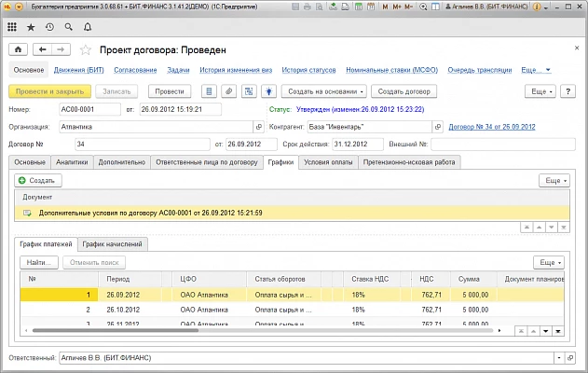Click Провести и закрыть button
Screen dimensions: 588x373
tap(49, 91)
